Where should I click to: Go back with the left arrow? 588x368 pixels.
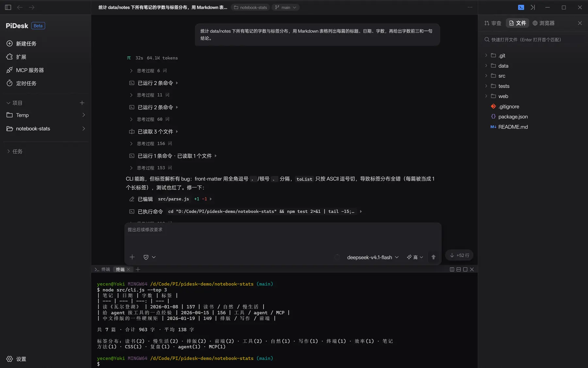click(20, 7)
